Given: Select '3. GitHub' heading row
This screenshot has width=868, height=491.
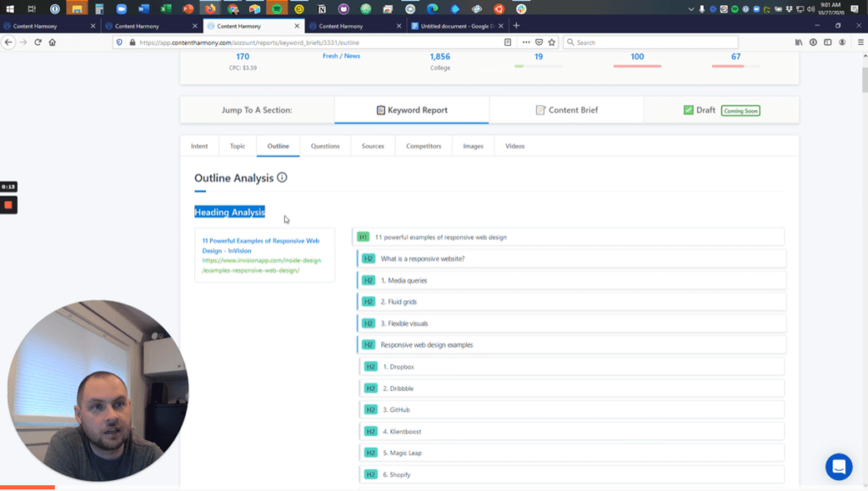Looking at the screenshot, I should 572,410.
